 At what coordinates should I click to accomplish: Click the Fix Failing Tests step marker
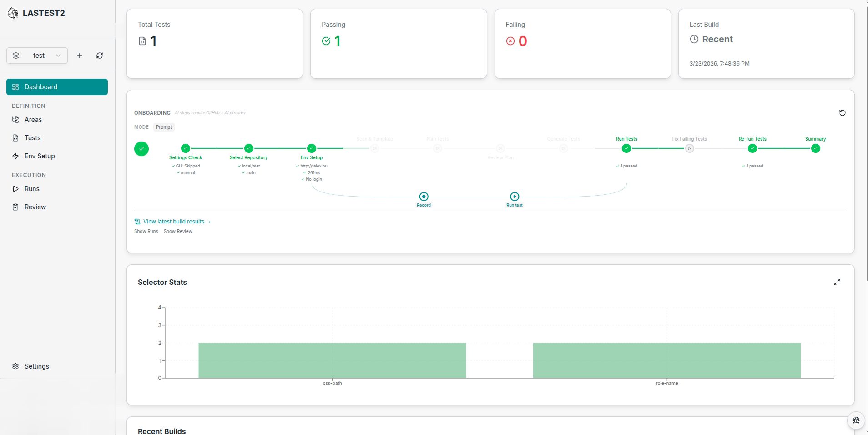pyautogui.click(x=690, y=148)
